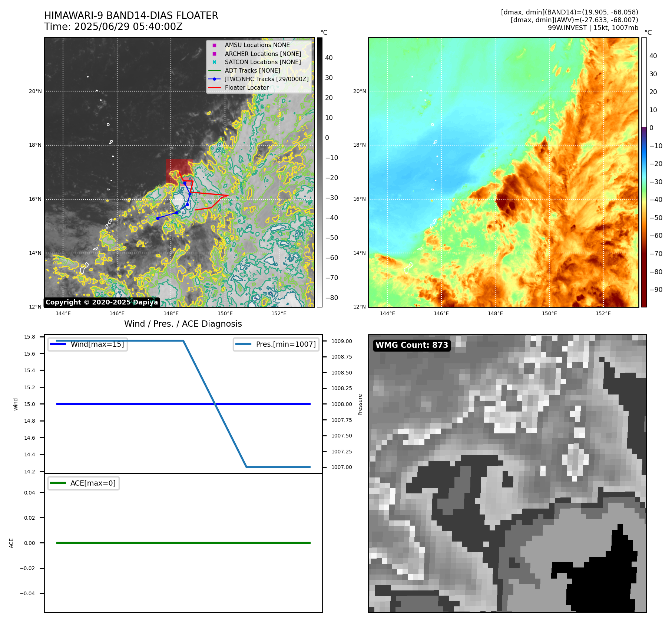Click the vertical ACE axis label
672x626 pixels.
click(11, 543)
